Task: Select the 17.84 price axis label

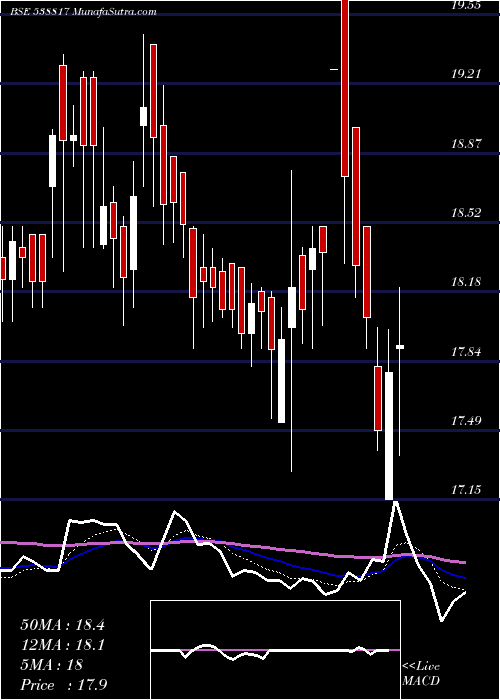Action: tap(466, 352)
